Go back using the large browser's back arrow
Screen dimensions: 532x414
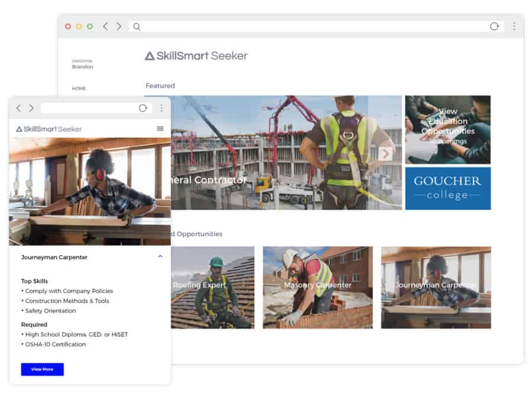click(x=105, y=27)
